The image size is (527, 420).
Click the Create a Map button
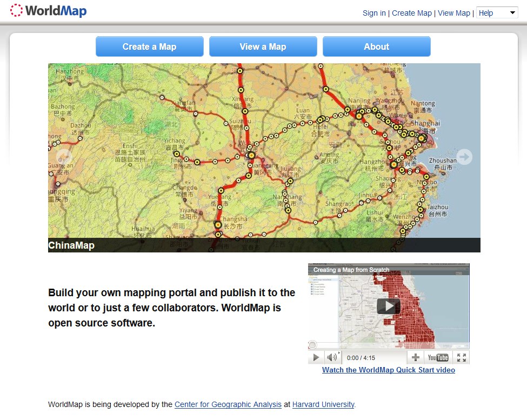(x=150, y=46)
